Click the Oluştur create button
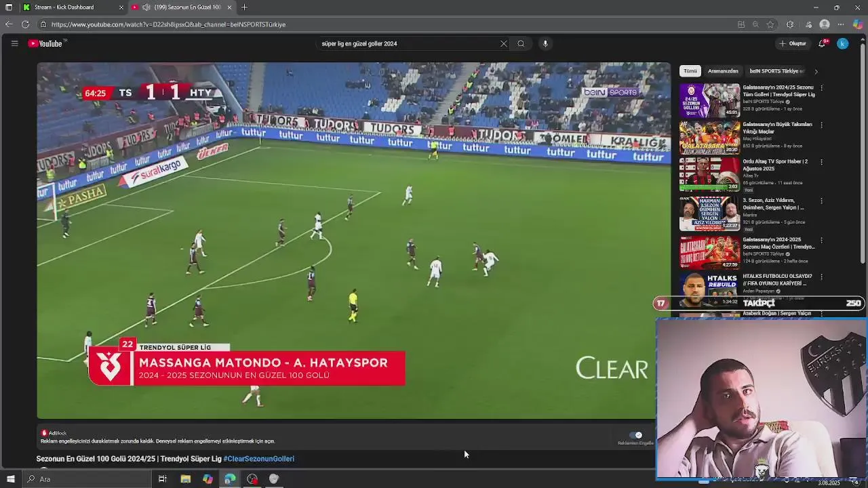This screenshot has height=488, width=868. click(x=793, y=43)
